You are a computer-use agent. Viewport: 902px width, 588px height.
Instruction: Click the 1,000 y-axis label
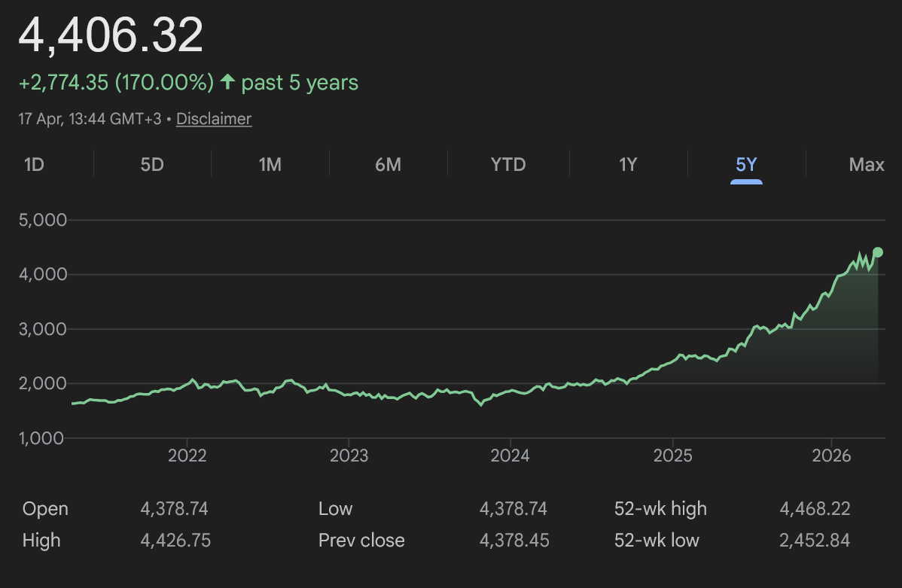[41, 438]
